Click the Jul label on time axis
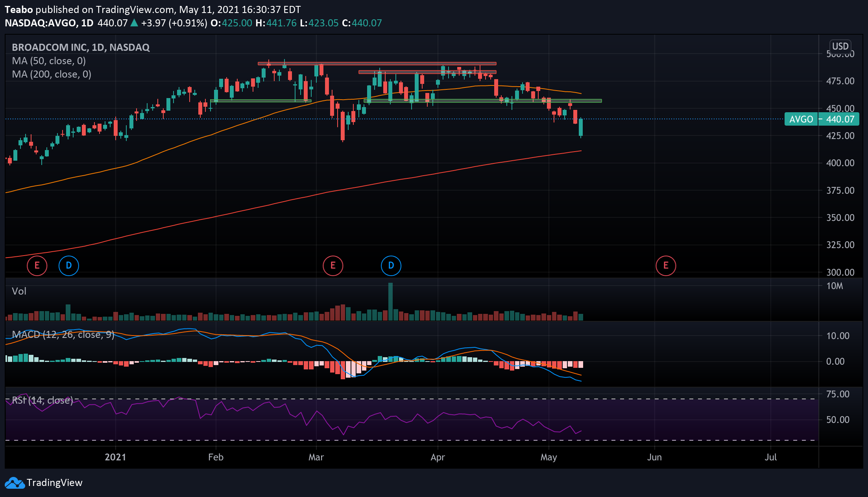Image resolution: width=868 pixels, height=497 pixels. point(770,457)
